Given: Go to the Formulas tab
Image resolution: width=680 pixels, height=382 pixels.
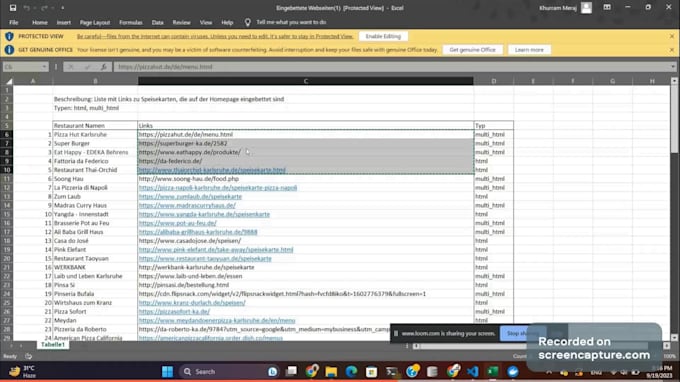Looking at the screenshot, I should click(x=131, y=23).
